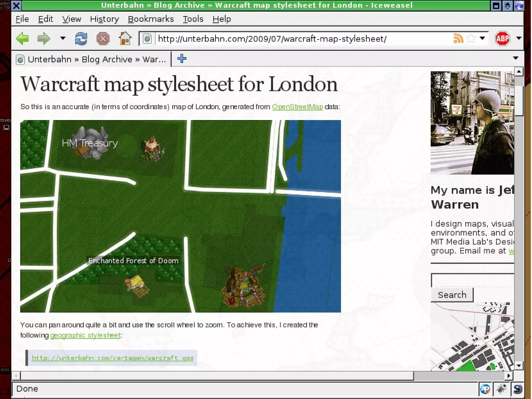
Task: Open URL bar history dropdown
Action: 482,38
